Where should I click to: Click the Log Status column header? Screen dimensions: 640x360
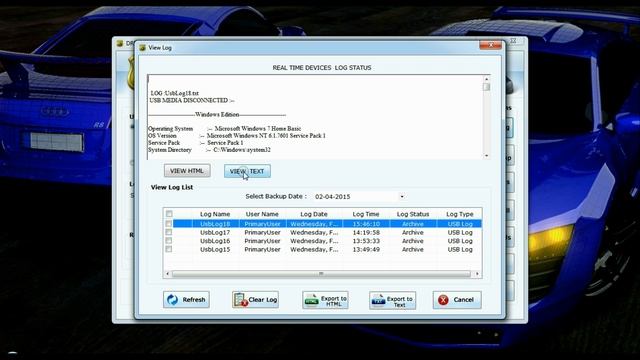(413, 214)
